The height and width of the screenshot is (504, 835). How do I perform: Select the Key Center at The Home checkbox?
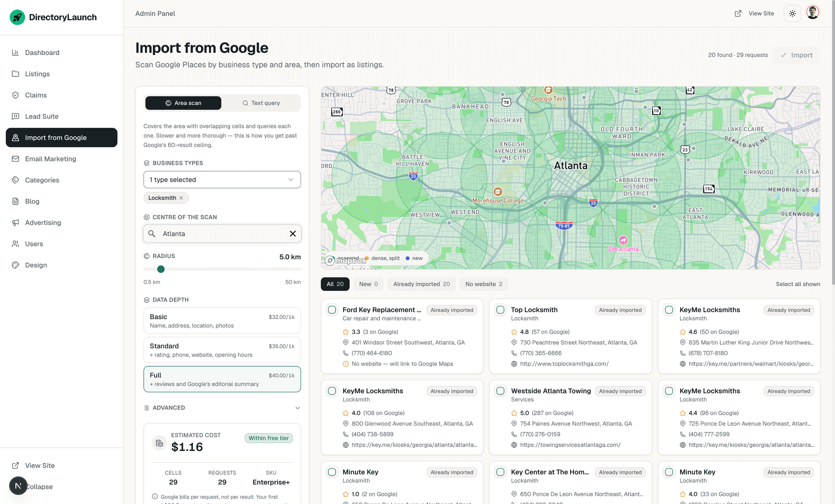pyautogui.click(x=500, y=472)
